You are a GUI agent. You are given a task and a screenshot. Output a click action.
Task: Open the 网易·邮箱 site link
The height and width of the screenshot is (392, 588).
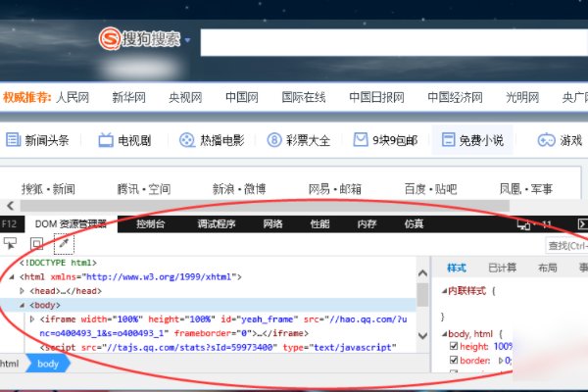coord(335,189)
